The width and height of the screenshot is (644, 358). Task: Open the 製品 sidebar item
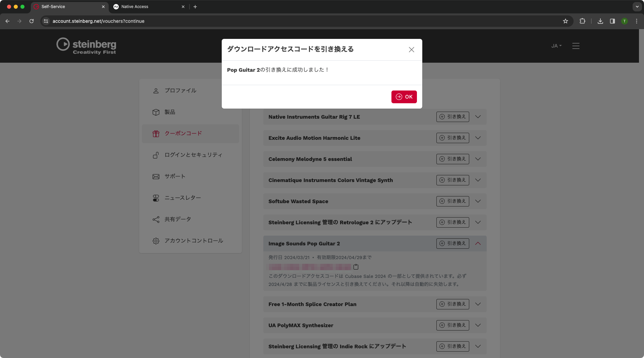pyautogui.click(x=191, y=112)
